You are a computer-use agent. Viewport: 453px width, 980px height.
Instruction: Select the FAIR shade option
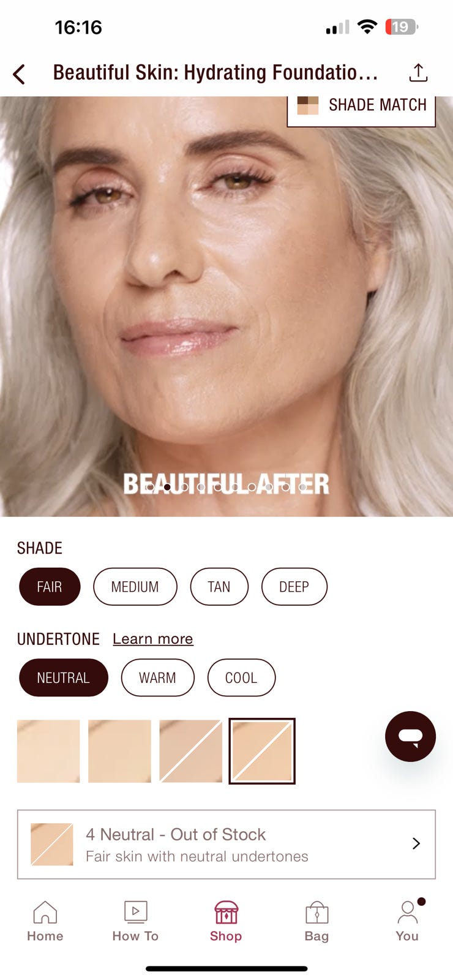50,587
